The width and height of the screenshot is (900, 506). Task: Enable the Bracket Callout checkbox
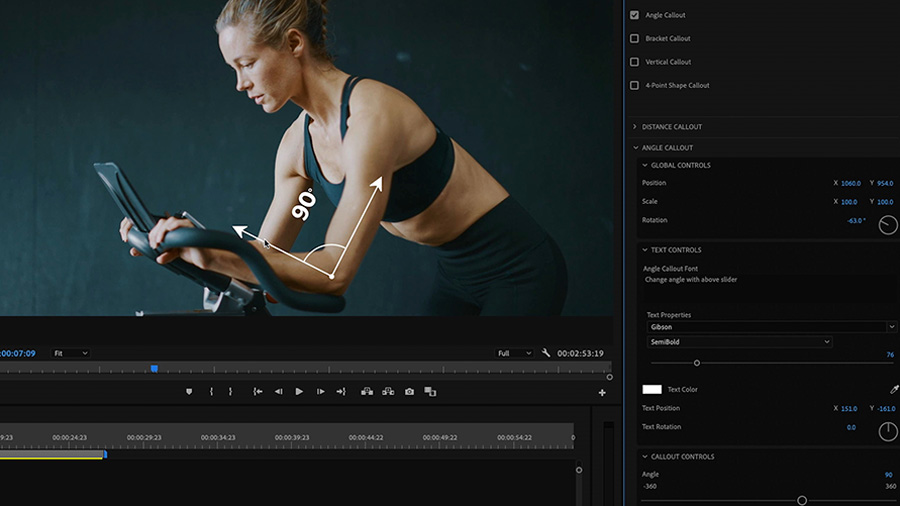[634, 38]
